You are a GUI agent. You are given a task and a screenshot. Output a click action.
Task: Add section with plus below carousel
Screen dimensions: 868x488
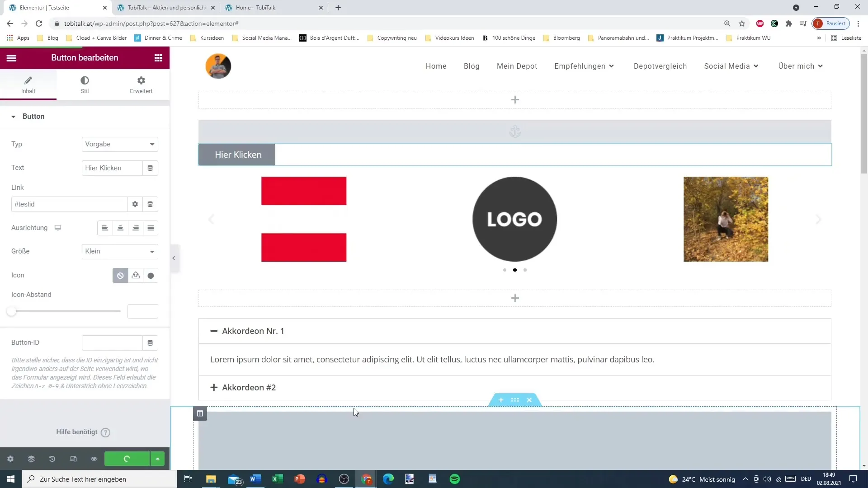tap(515, 298)
